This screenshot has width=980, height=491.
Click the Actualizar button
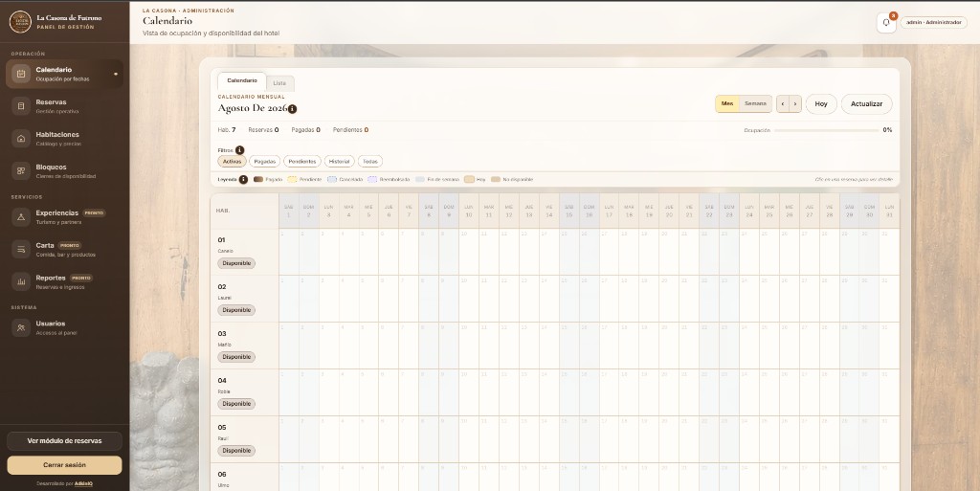coord(866,103)
